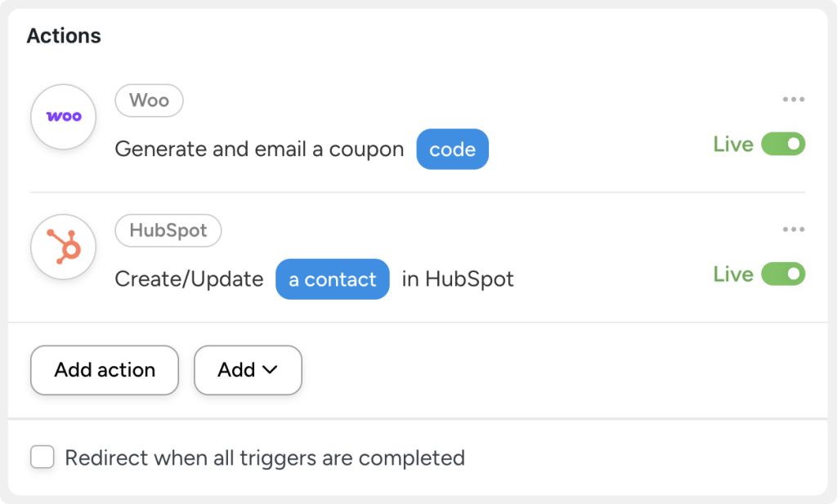This screenshot has width=837, height=504.
Task: Click the Actions section header
Action: pyautogui.click(x=64, y=35)
